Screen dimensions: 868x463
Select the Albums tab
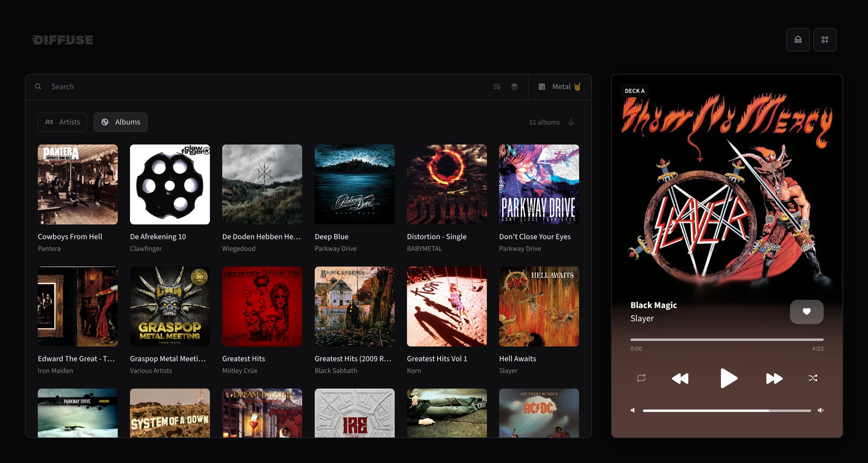point(120,122)
